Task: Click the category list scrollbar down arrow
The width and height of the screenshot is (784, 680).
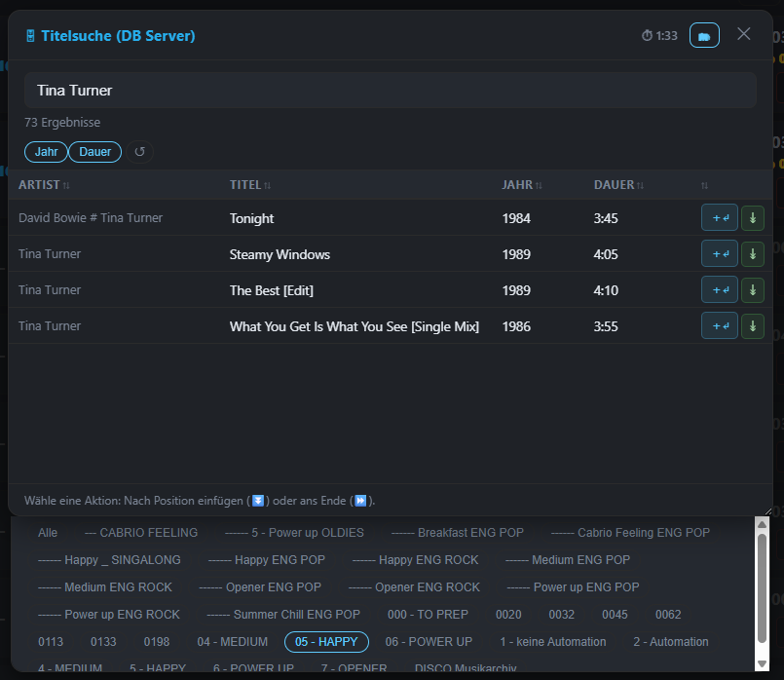Action: point(762,664)
